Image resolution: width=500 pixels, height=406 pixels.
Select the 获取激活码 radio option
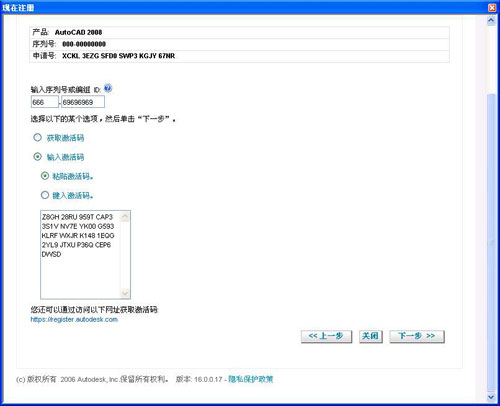37,137
